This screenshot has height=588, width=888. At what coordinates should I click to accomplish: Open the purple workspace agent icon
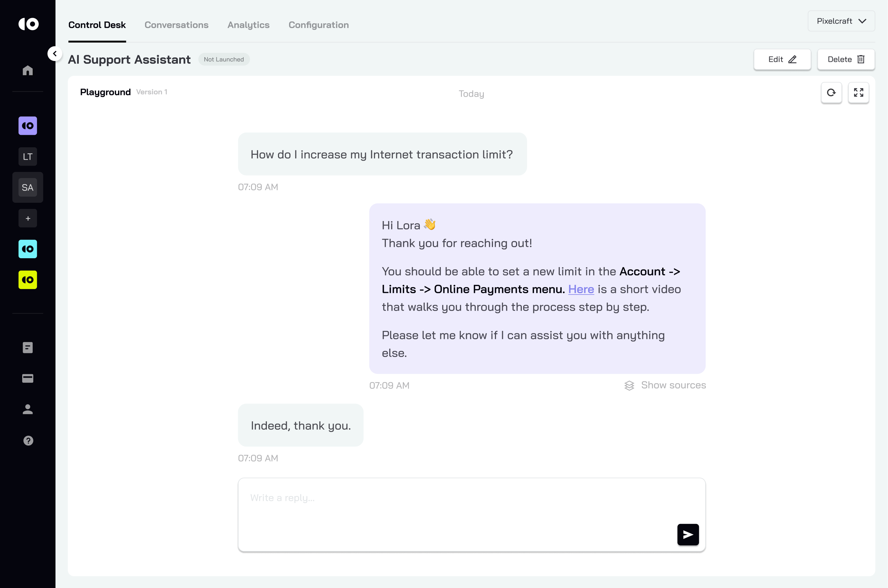pos(28,126)
